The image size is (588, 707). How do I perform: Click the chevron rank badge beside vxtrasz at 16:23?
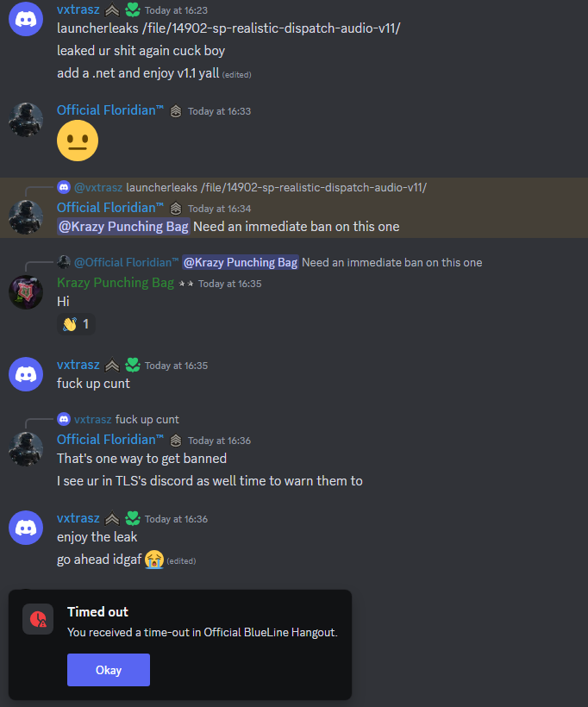(112, 10)
